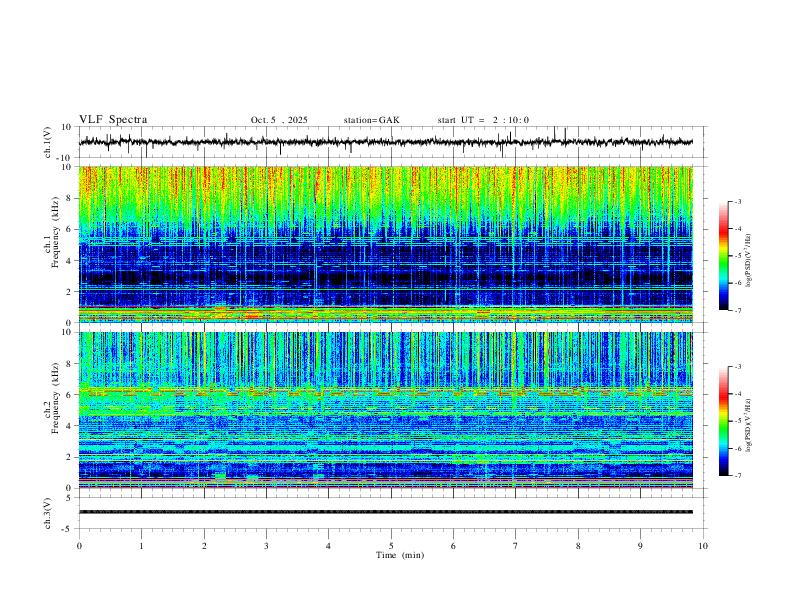
Task: Click the '4' tick label on time axis
Action: pos(328,546)
